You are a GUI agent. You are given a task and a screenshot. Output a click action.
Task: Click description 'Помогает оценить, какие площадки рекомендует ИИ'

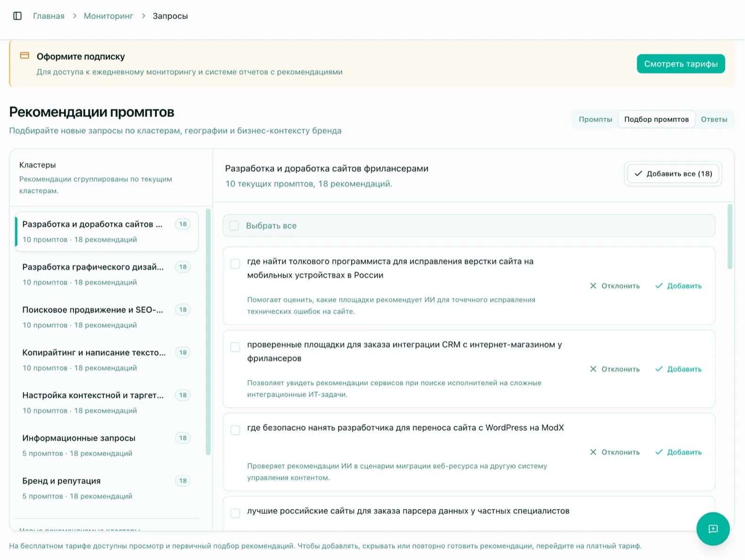pyautogui.click(x=391, y=305)
